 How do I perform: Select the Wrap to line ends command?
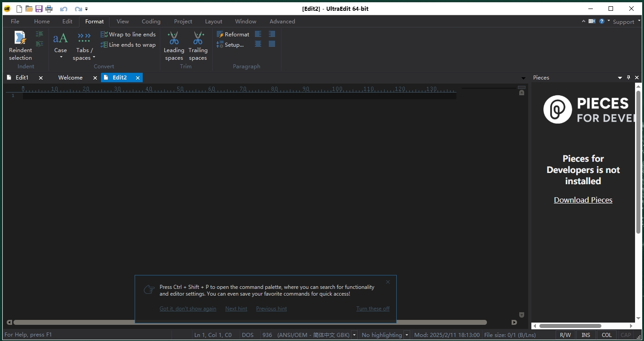click(128, 34)
